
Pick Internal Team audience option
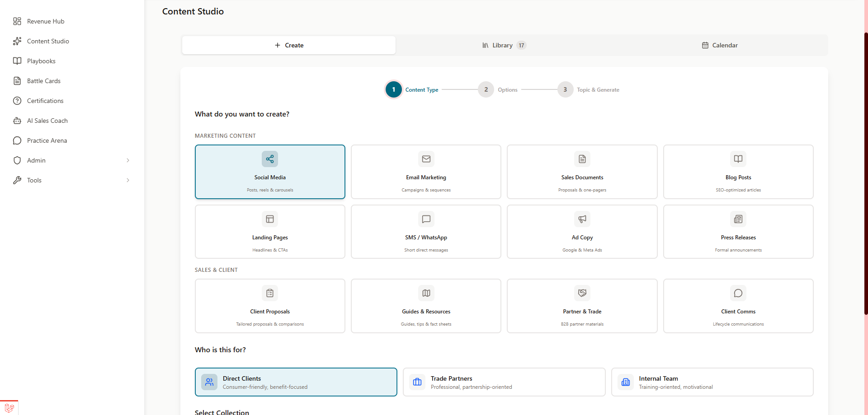712,382
